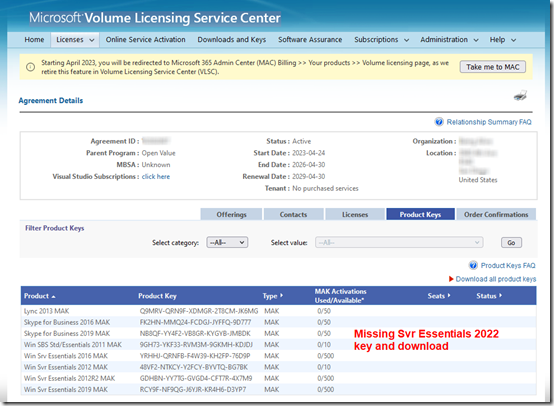The image size is (554, 406).
Task: Switch to the Contacts tab
Action: tap(293, 214)
